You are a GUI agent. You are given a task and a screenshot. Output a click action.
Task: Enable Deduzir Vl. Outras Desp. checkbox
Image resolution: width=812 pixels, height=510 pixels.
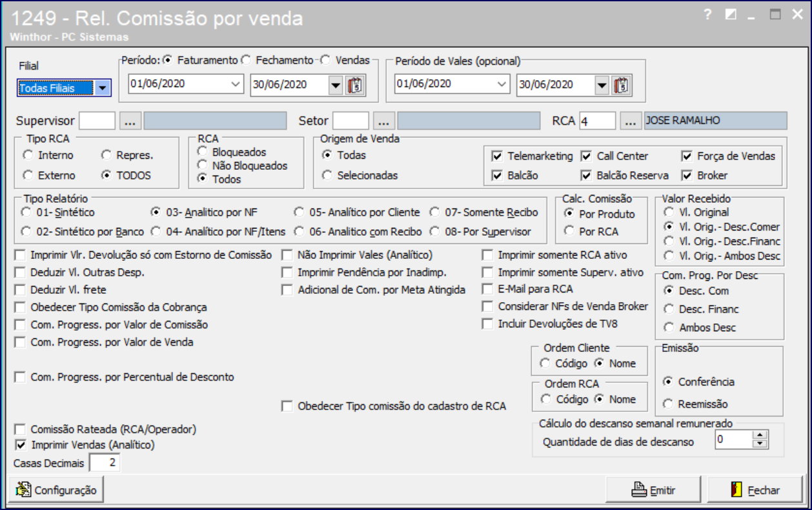coord(20,272)
